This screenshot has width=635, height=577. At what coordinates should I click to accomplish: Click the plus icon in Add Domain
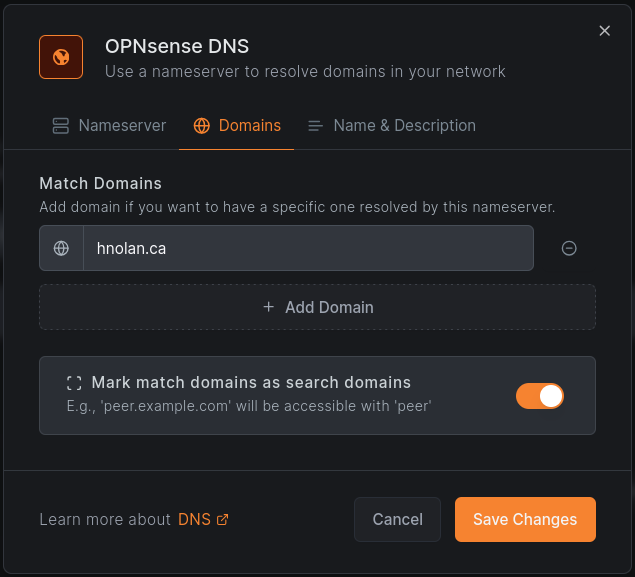(x=268, y=307)
